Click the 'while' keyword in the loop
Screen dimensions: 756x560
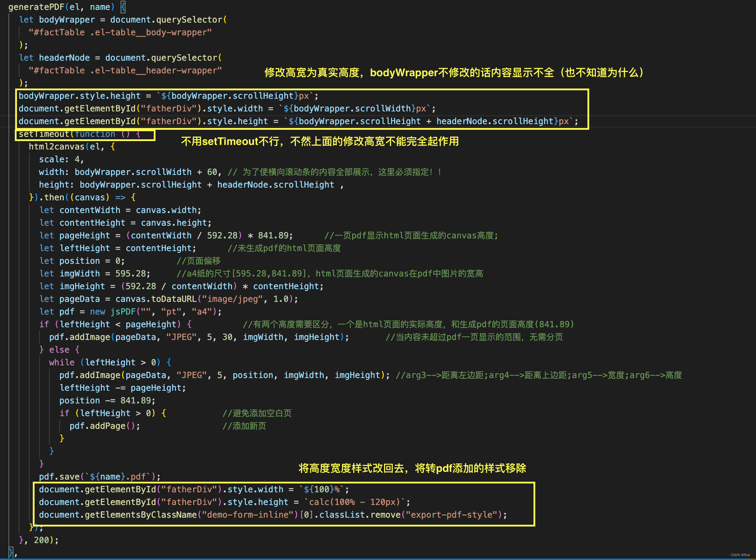pos(62,363)
